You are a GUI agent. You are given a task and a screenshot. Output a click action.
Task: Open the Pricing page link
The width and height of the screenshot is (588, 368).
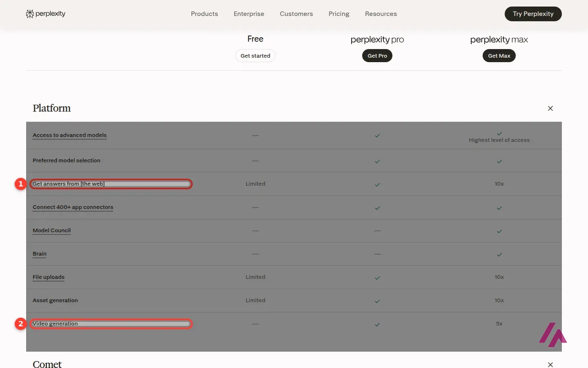(x=339, y=14)
